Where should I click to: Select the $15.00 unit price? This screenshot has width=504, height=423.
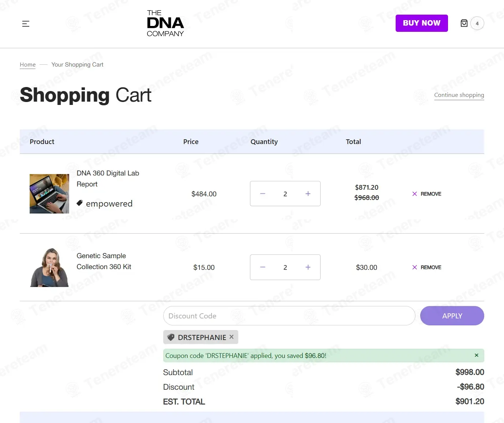[x=204, y=268]
